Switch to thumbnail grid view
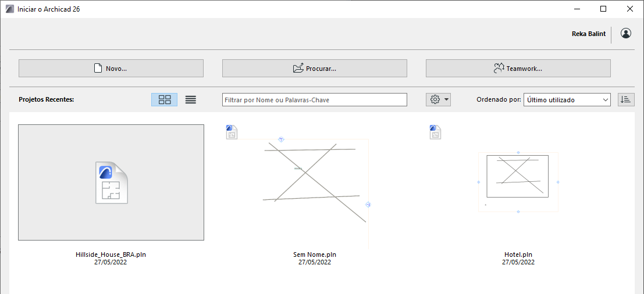Viewport: 644px width, 294px height. [164, 99]
